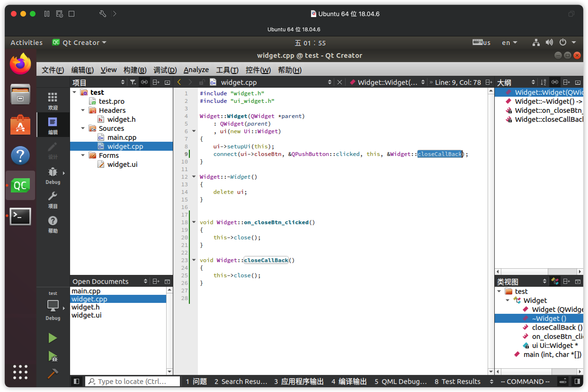Start debugging with the Run-Debug icon
This screenshot has height=392, width=588.
(53, 356)
